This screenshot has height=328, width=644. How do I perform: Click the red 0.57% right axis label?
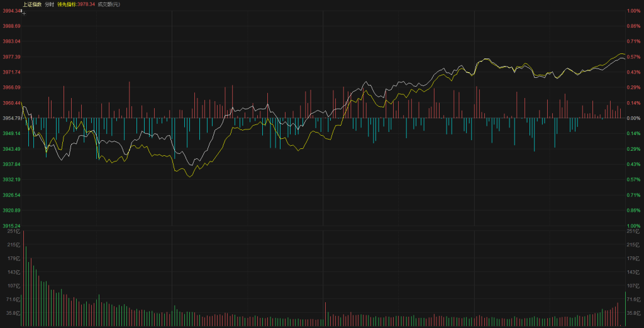[633, 57]
